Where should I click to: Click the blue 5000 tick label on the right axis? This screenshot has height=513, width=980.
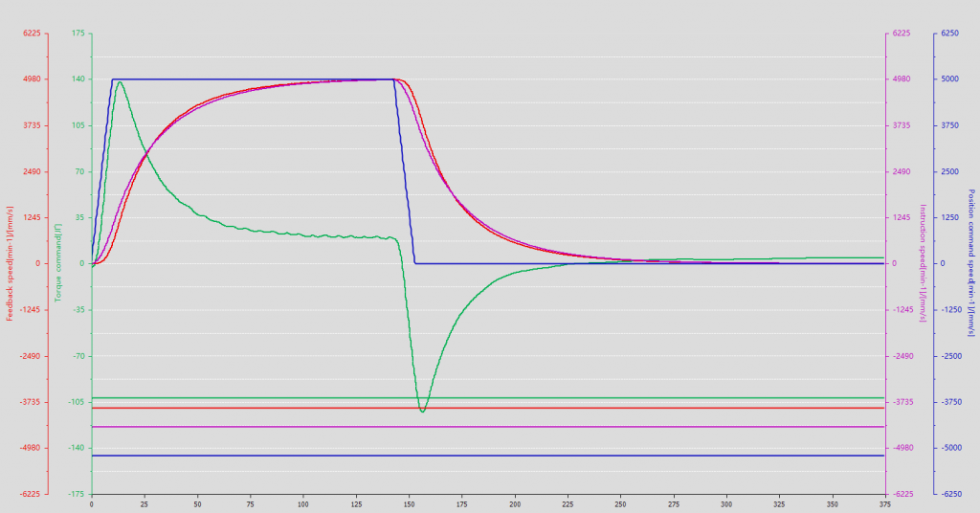pos(951,79)
